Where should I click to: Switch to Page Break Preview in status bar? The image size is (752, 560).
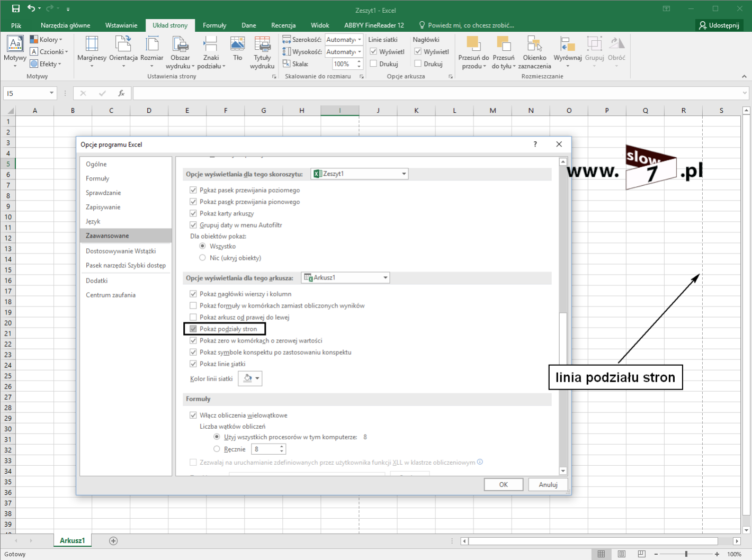(642, 554)
